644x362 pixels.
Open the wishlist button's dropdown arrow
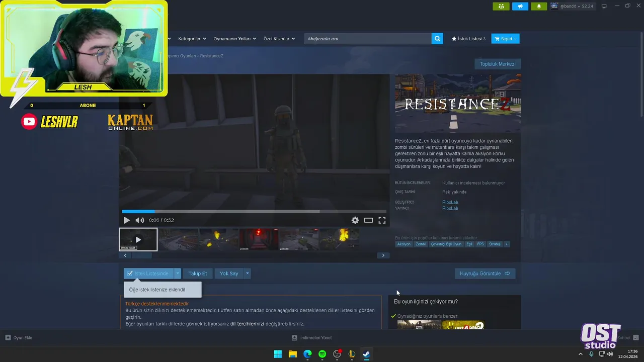[177, 274]
